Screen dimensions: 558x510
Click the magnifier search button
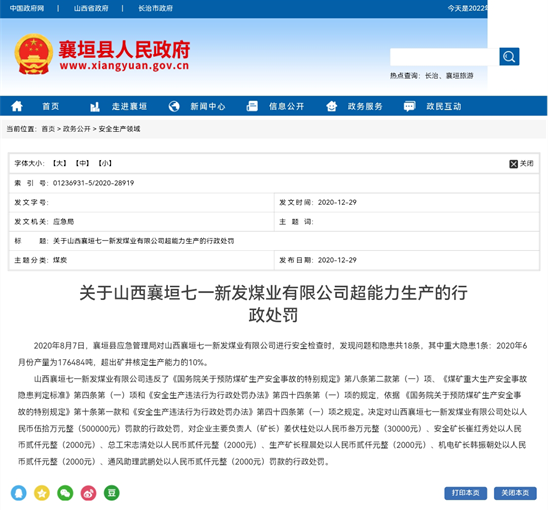coord(509,57)
